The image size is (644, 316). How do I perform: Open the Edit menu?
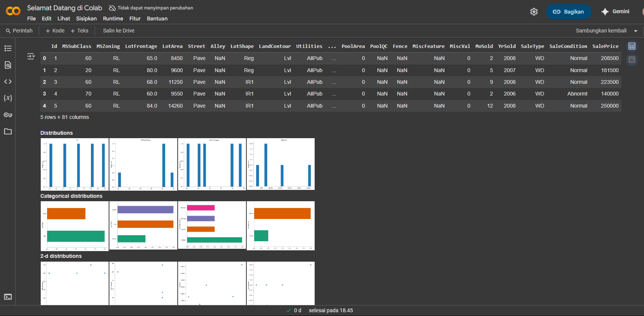(46, 18)
